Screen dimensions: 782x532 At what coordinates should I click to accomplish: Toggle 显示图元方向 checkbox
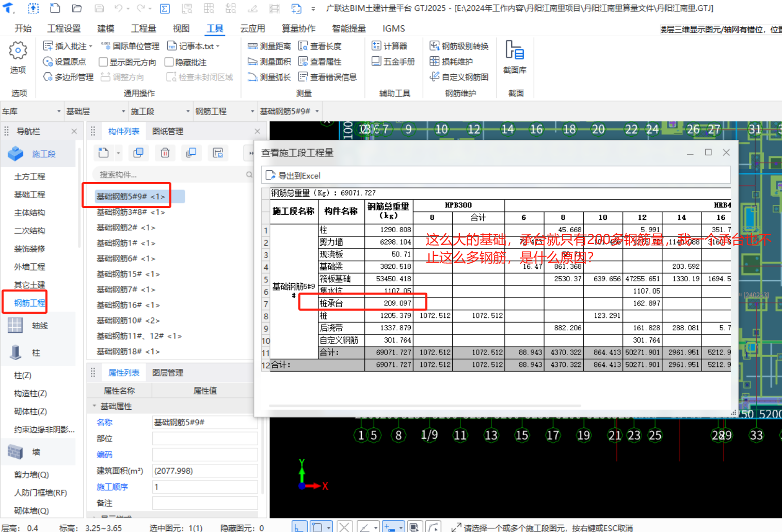click(x=103, y=62)
